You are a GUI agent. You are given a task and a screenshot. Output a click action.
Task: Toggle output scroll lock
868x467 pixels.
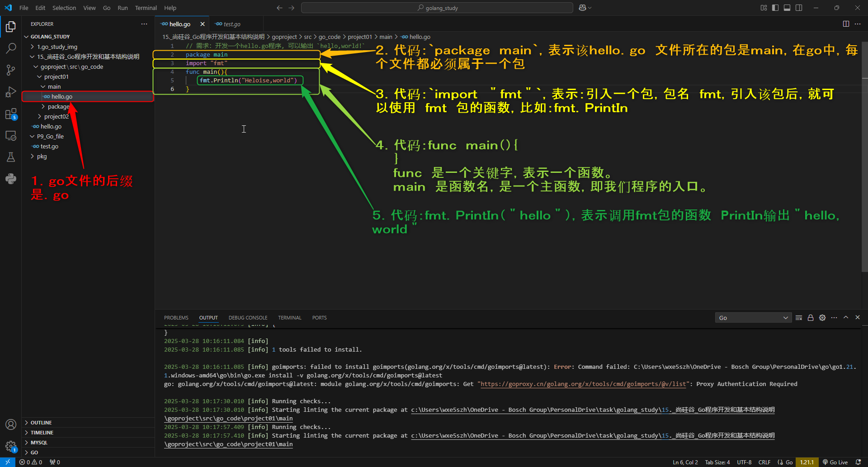[x=811, y=318]
